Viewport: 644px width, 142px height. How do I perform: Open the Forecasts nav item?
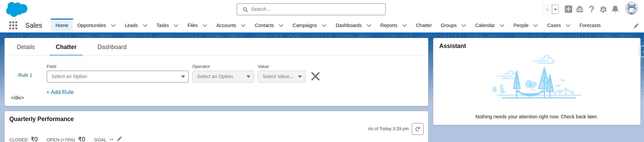coord(590,25)
